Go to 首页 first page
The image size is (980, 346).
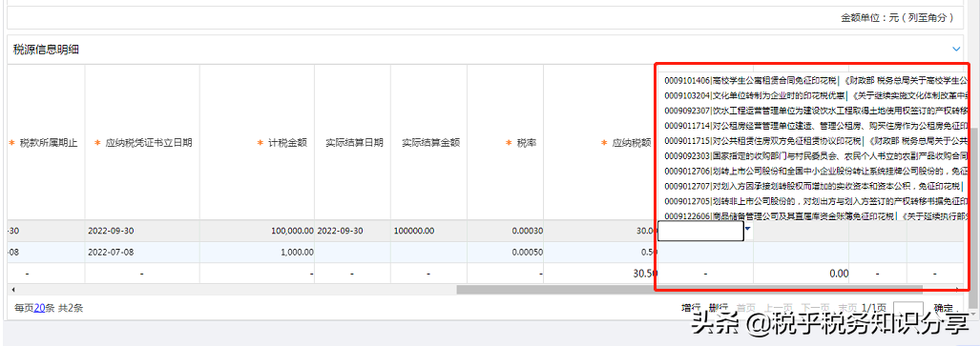point(746,308)
